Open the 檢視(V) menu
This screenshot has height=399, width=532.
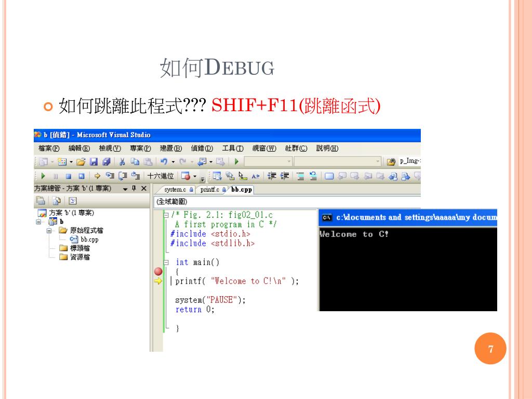110,148
